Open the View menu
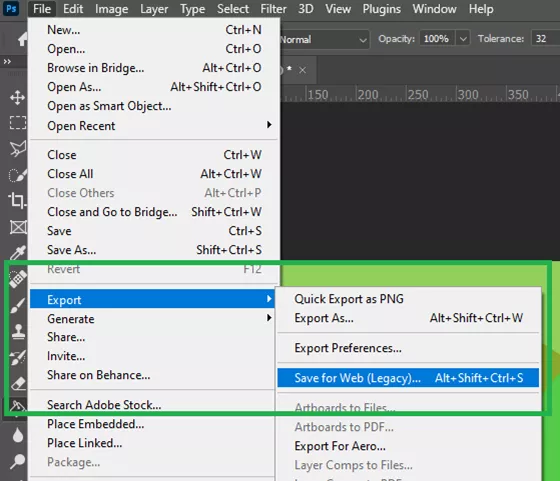The image size is (560, 481). [338, 9]
